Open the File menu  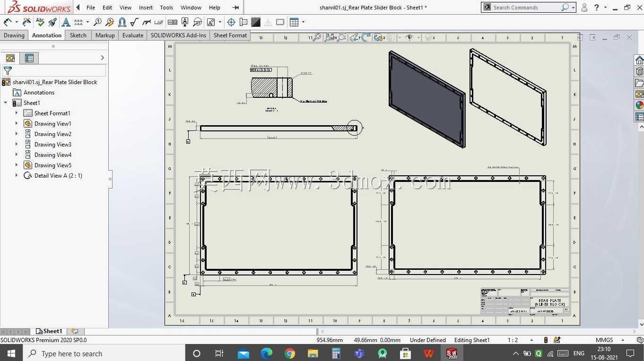91,8
